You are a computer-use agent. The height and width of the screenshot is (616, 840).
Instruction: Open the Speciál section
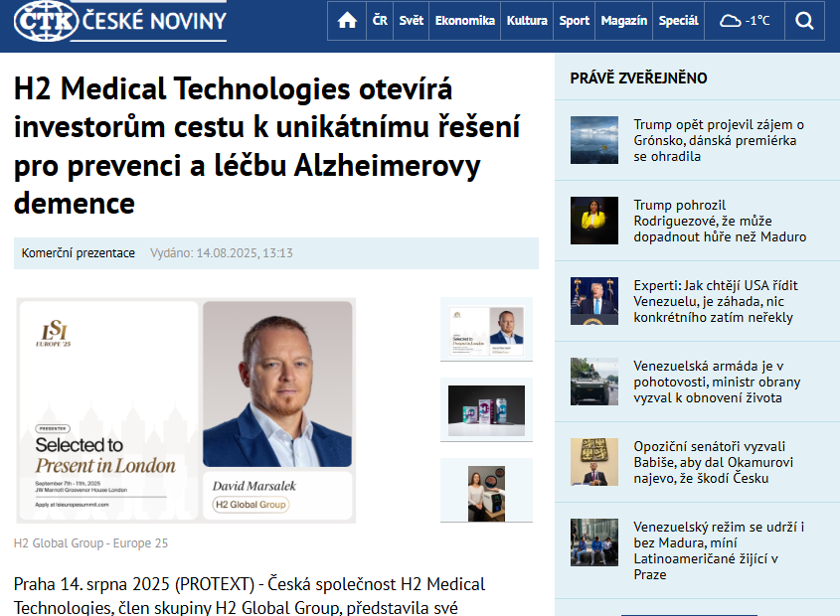click(x=678, y=20)
